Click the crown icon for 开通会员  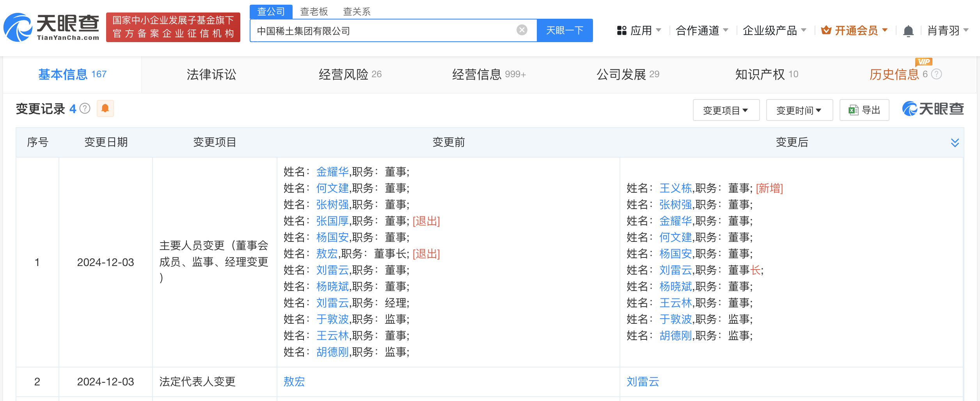pyautogui.click(x=826, y=30)
